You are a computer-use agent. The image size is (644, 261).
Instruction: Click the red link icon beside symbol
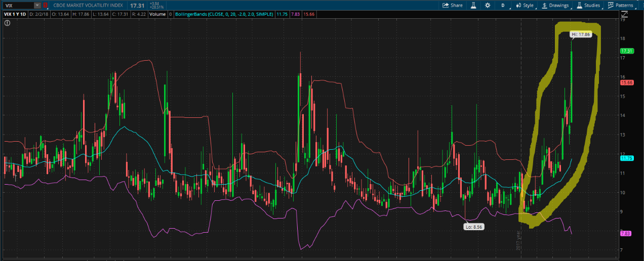pos(45,5)
